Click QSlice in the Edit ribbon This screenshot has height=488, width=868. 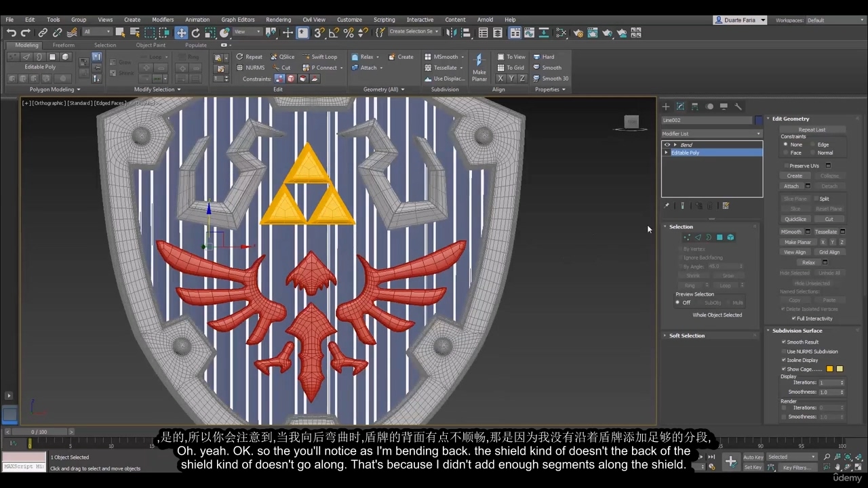tap(282, 57)
